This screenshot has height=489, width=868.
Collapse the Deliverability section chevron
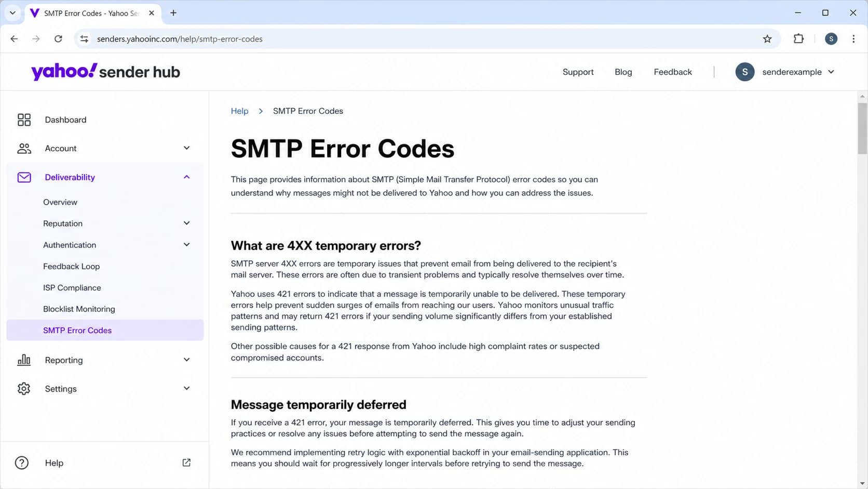pyautogui.click(x=187, y=177)
